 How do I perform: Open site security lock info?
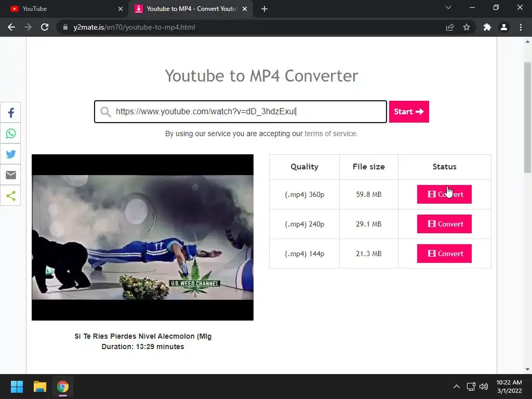tap(65, 27)
